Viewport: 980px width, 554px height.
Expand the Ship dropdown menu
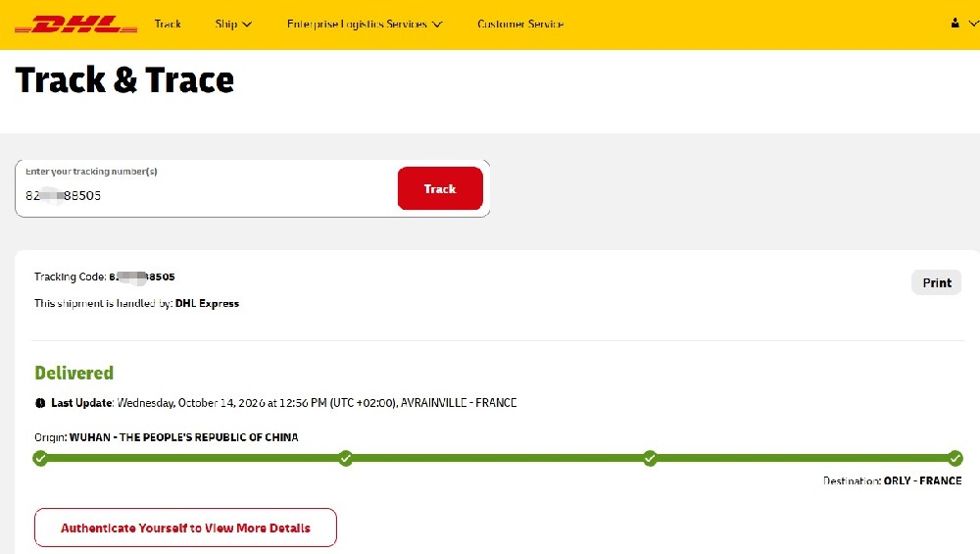tap(233, 24)
